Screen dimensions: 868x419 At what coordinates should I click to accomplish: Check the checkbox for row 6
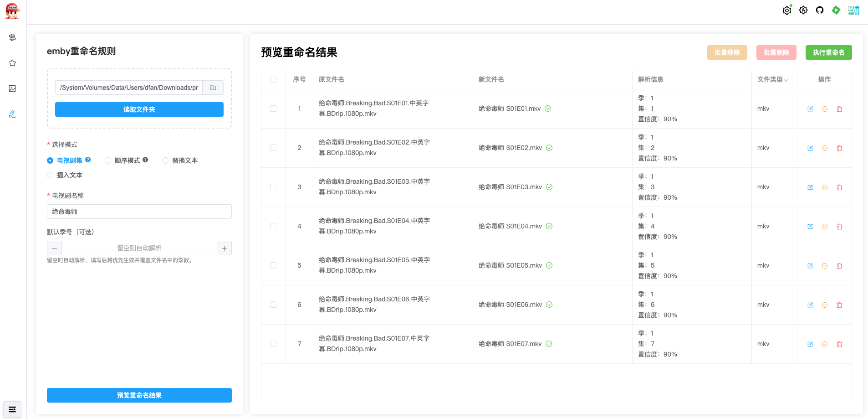(x=273, y=305)
